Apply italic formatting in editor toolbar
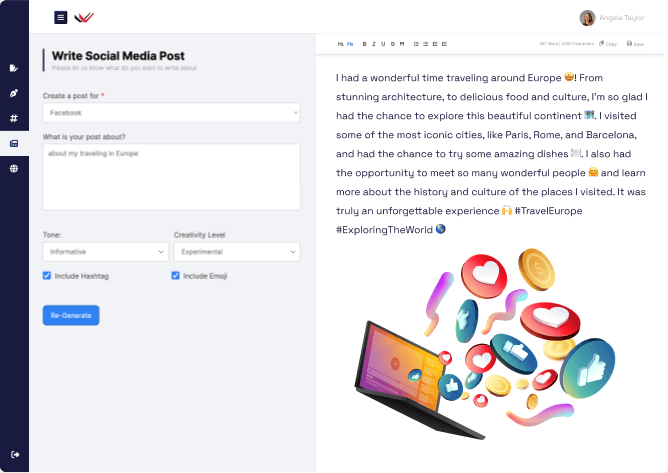The width and height of the screenshot is (668, 473). 373,44
